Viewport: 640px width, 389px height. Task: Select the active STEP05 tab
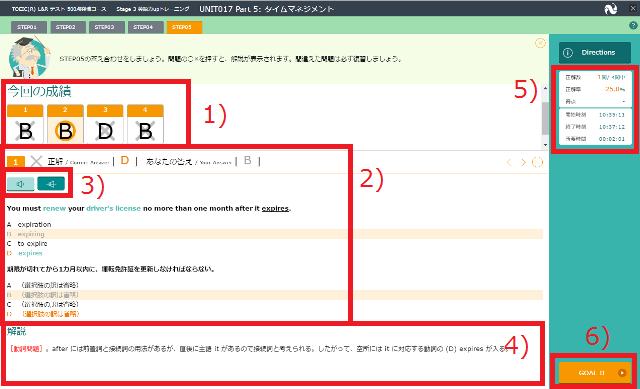click(183, 27)
